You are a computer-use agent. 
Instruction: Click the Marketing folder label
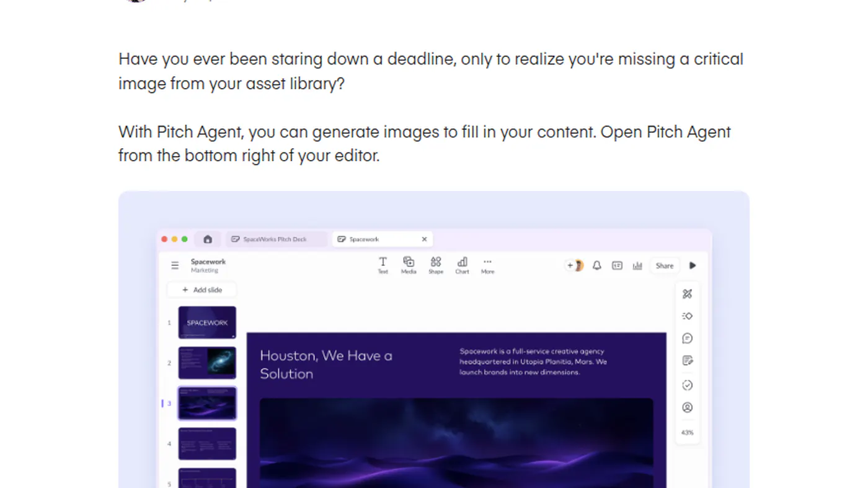tap(205, 270)
